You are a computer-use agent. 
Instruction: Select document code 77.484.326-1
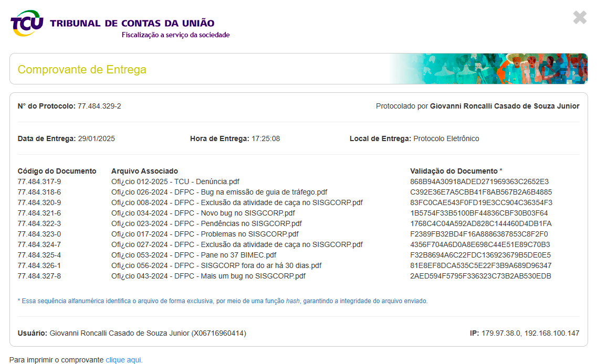(x=39, y=265)
